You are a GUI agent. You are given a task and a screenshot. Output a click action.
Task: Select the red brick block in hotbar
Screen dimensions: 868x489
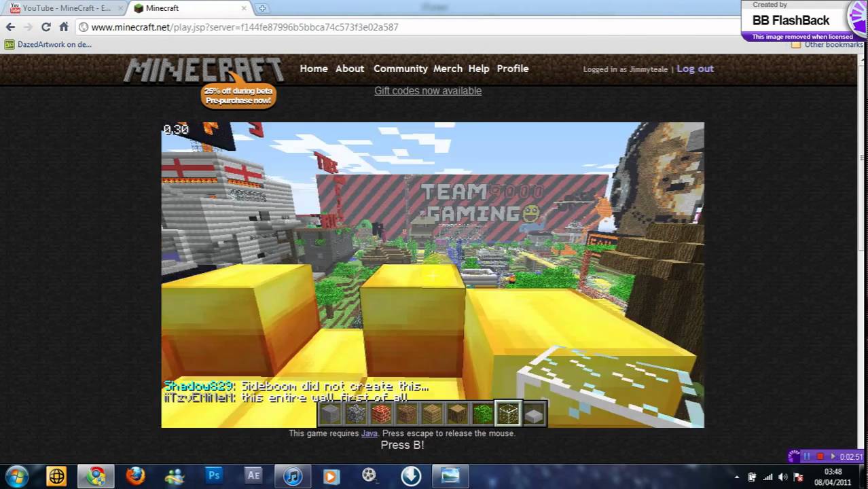coord(381,413)
